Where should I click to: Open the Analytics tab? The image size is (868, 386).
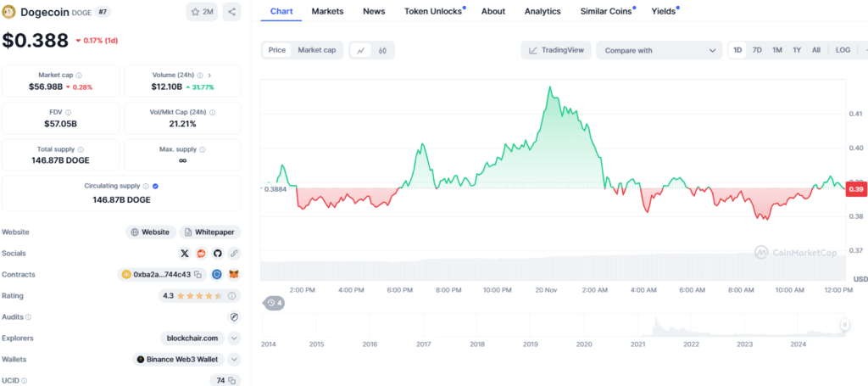tap(542, 11)
